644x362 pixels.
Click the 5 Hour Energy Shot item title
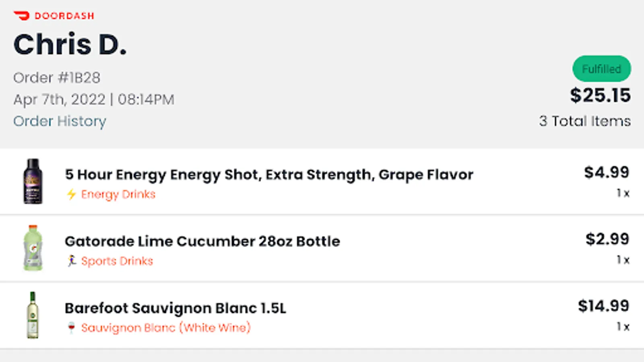click(269, 175)
